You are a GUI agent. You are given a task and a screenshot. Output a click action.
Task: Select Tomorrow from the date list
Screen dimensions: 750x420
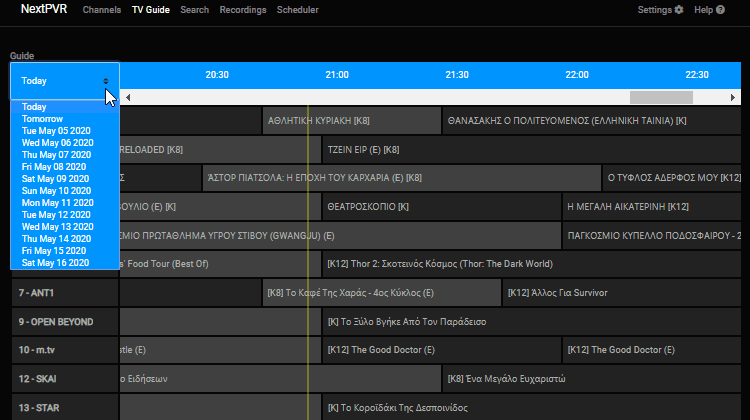coord(42,118)
